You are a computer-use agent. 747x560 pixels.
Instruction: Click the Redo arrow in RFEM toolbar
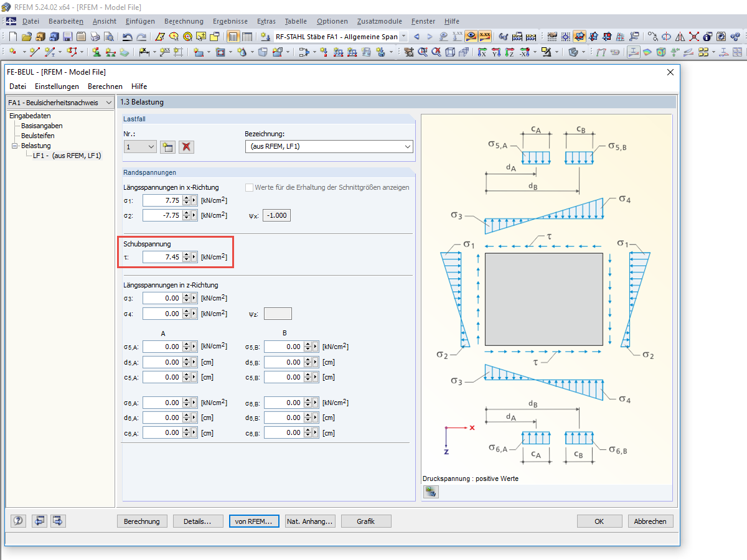pyautogui.click(x=141, y=37)
